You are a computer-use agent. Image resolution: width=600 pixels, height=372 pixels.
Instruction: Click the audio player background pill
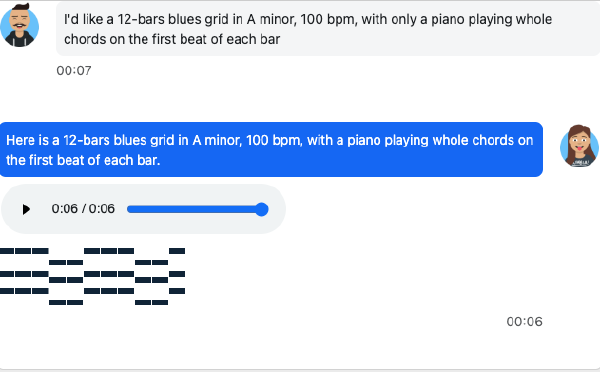143,209
